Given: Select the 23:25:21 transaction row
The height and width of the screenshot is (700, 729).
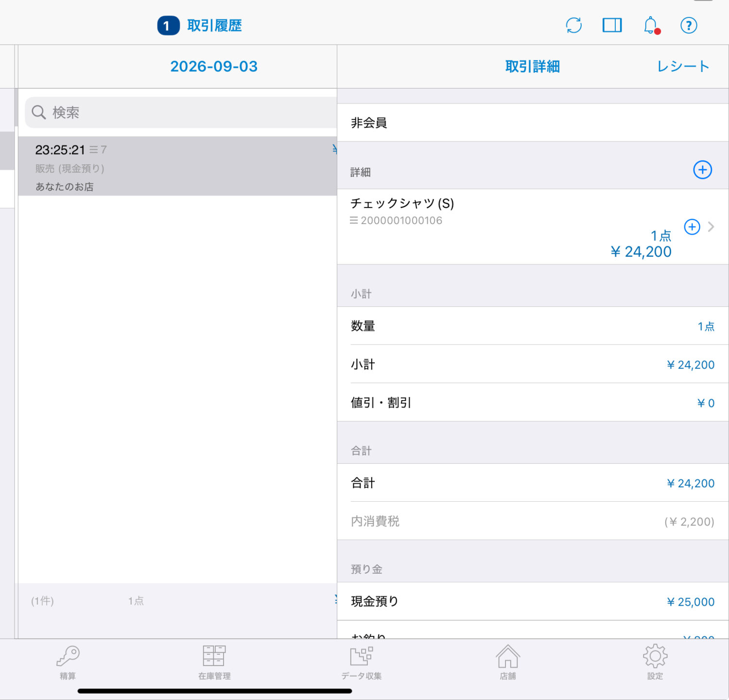Looking at the screenshot, I should (x=177, y=166).
